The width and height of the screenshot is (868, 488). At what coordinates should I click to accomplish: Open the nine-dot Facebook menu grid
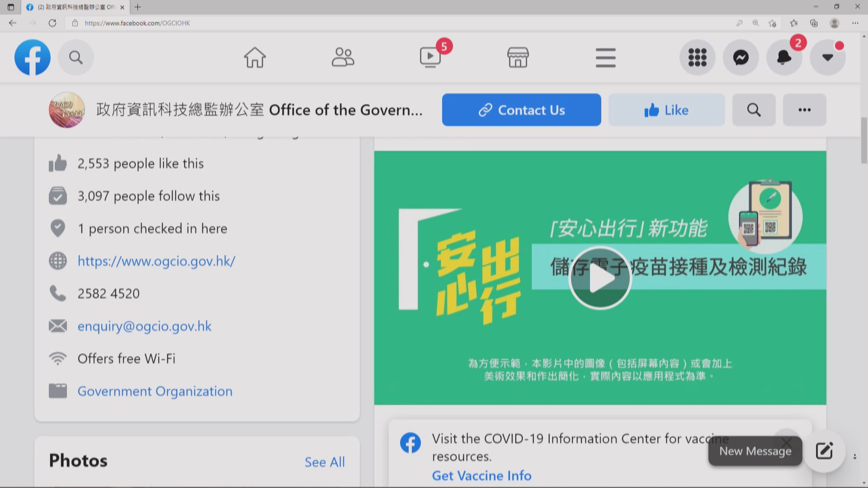coord(697,57)
